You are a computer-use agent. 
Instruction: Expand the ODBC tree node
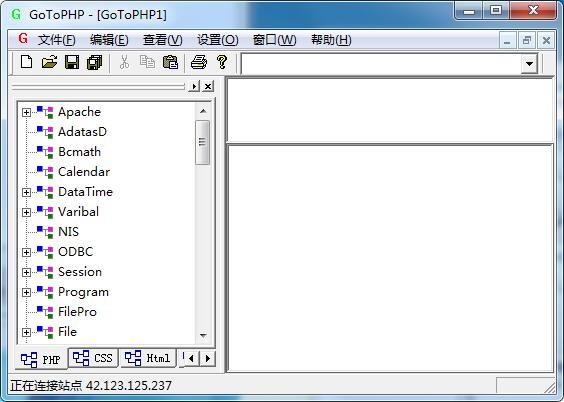(x=26, y=252)
